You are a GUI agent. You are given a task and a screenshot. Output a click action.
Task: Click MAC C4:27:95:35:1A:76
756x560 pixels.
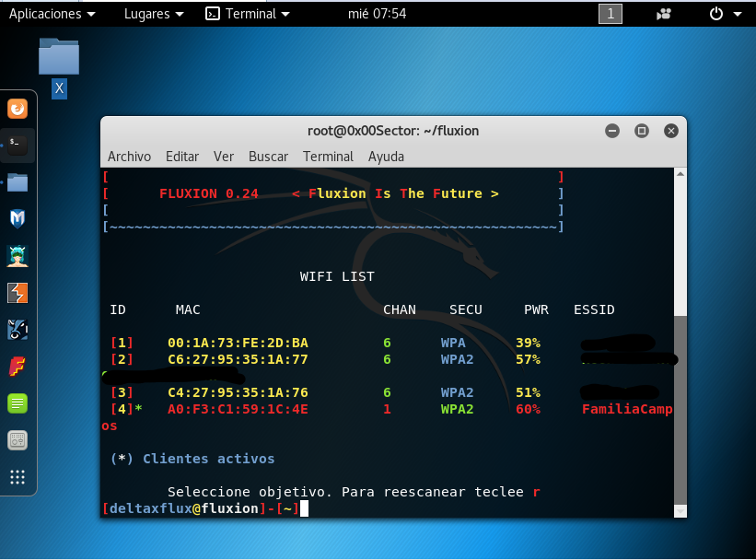[x=238, y=392]
